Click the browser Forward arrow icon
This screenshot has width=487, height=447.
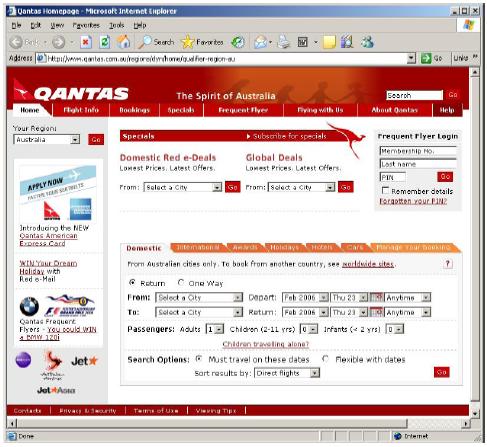coord(59,42)
